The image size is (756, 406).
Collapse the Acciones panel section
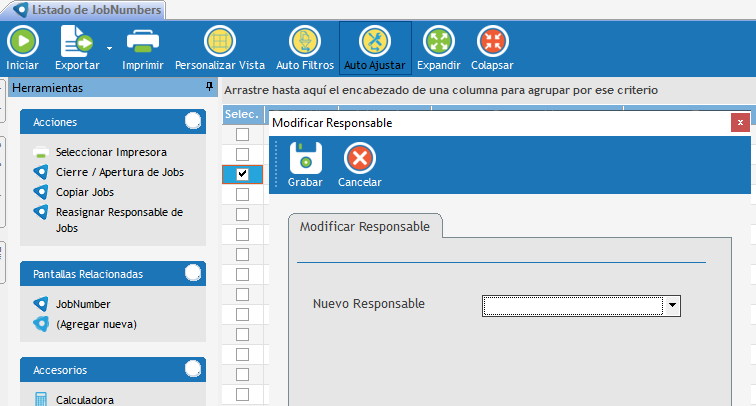point(192,121)
